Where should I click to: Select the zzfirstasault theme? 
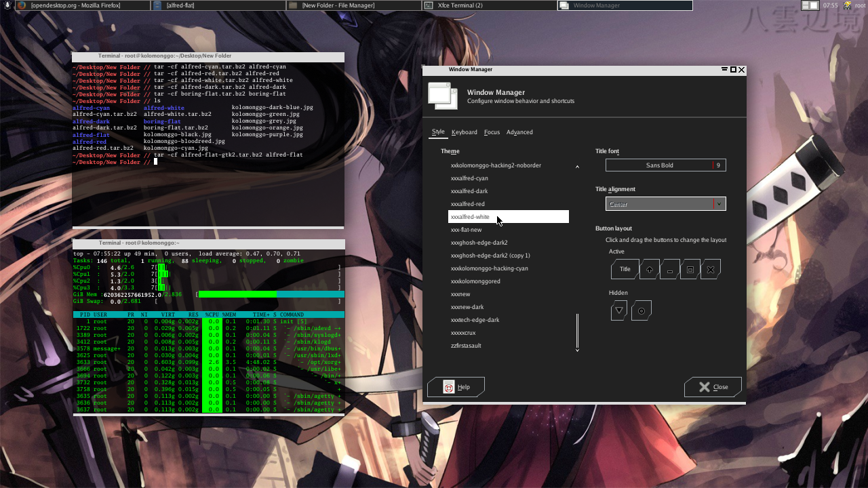tap(509, 346)
